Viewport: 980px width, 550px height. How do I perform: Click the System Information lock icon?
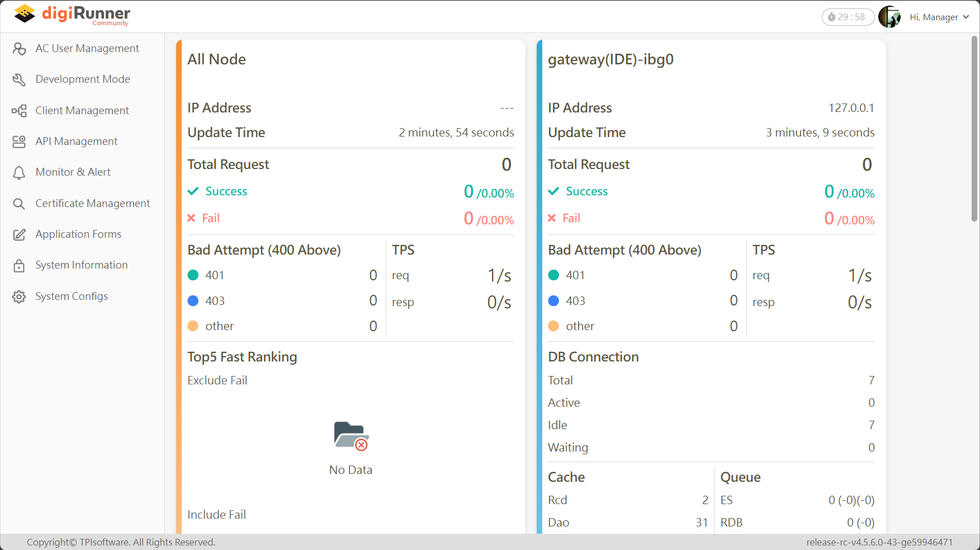pyautogui.click(x=19, y=265)
